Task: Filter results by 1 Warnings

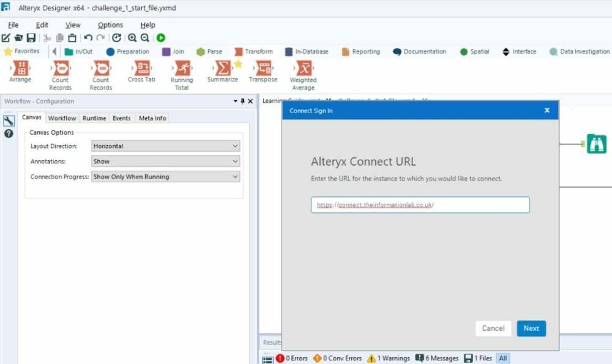Action: 389,358
